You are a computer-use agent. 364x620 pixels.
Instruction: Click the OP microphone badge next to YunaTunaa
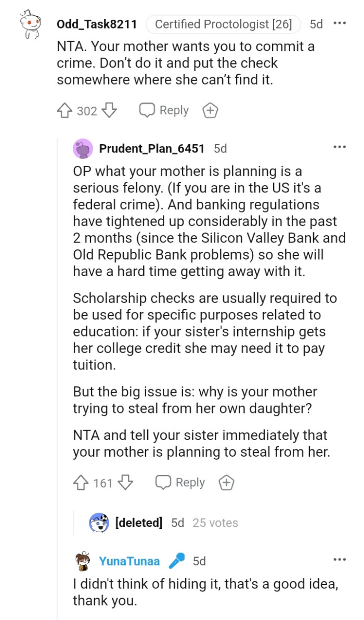(176, 561)
